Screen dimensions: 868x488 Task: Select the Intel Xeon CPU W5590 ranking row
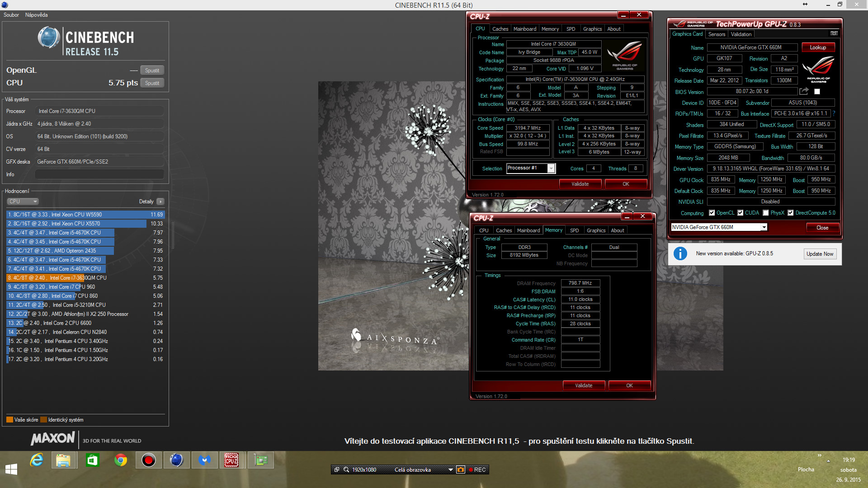[85, 215]
